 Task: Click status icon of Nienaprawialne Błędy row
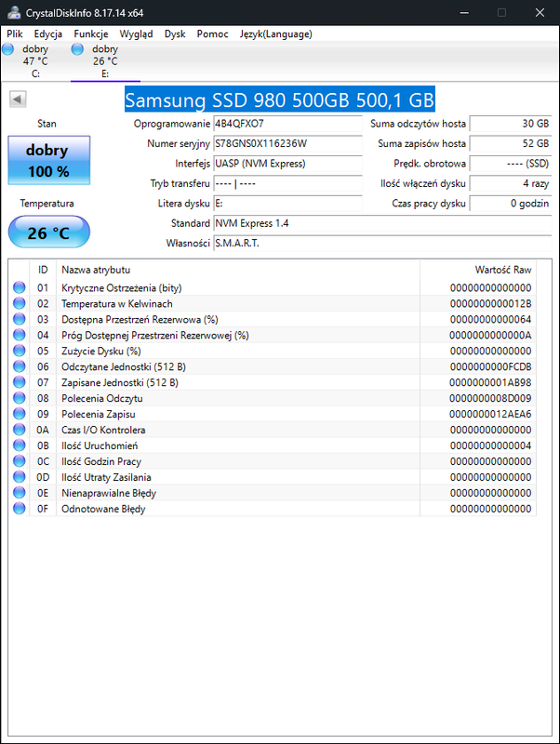pos(19,493)
